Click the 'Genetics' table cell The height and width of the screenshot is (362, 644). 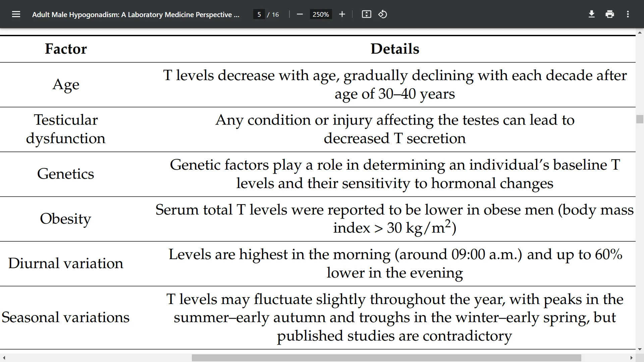click(x=66, y=174)
